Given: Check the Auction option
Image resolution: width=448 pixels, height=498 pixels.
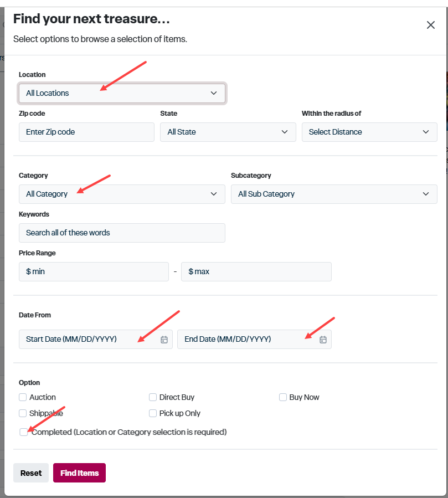Looking at the screenshot, I should click(23, 397).
